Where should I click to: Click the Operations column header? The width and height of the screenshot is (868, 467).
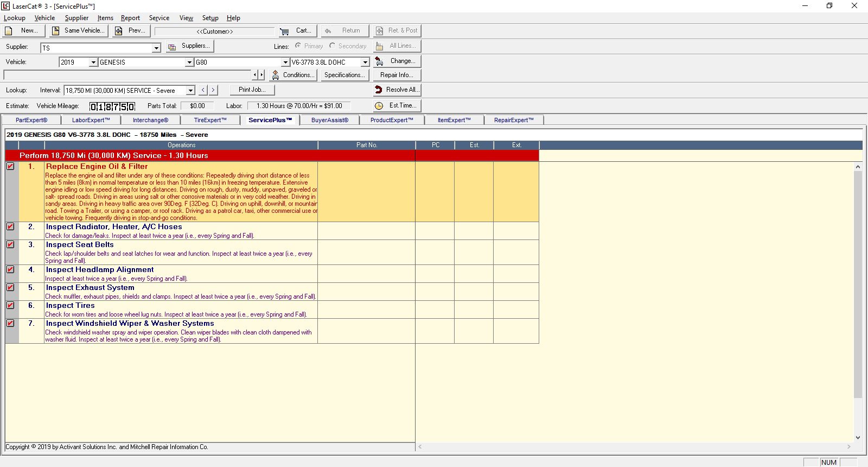pos(181,145)
